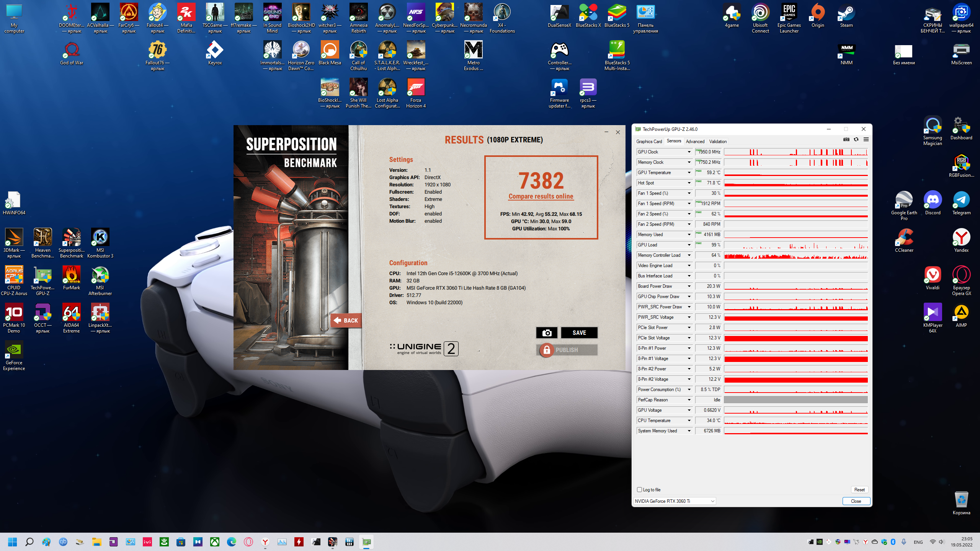
Task: Click the GPU-Z refresh sensors icon
Action: click(856, 139)
